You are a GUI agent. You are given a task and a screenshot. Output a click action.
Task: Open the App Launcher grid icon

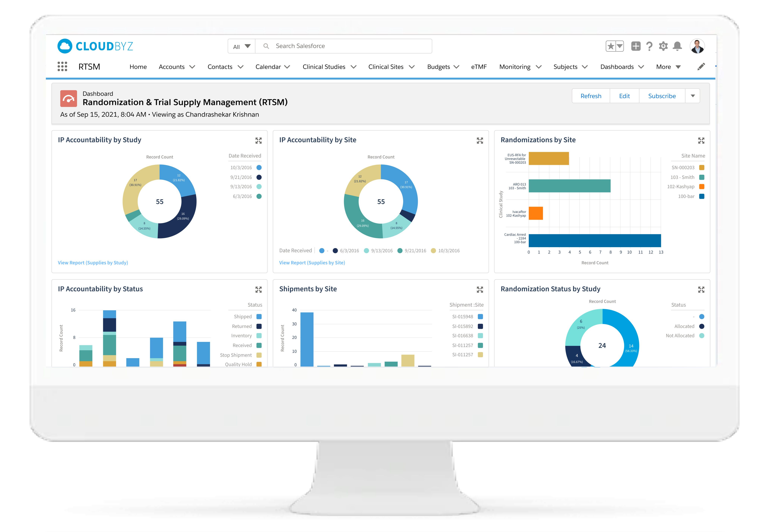pos(62,67)
